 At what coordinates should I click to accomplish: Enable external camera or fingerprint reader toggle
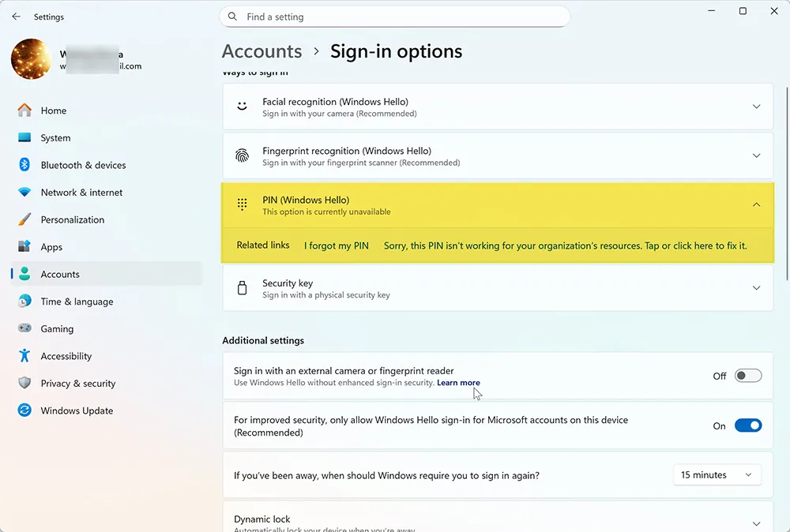[747, 376]
